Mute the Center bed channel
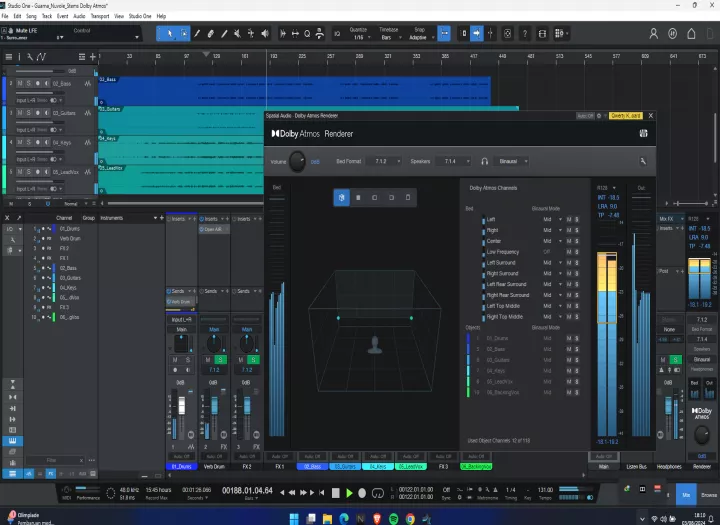The width and height of the screenshot is (720, 525). pyautogui.click(x=569, y=241)
